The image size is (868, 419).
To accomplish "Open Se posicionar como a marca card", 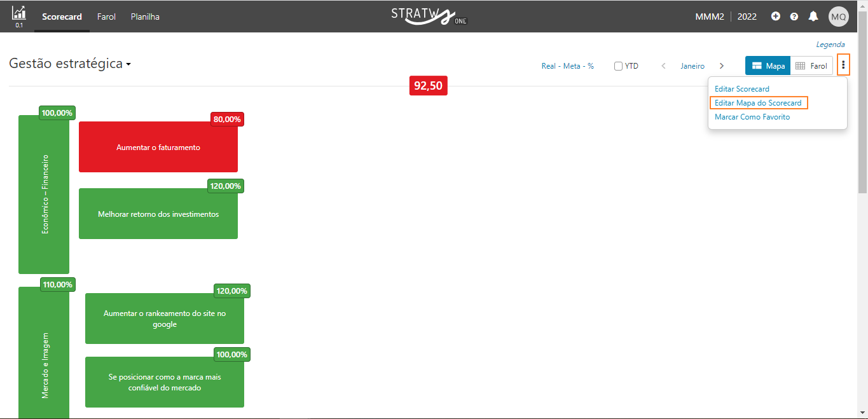I will click(x=165, y=382).
